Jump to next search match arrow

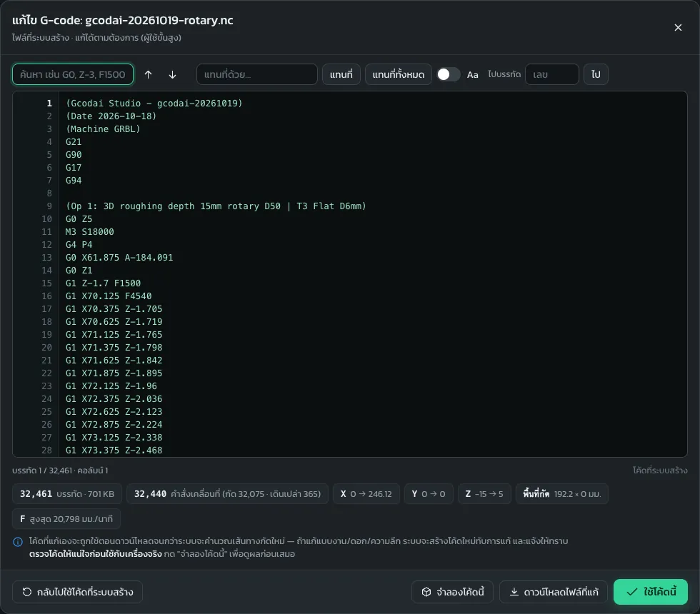point(172,74)
